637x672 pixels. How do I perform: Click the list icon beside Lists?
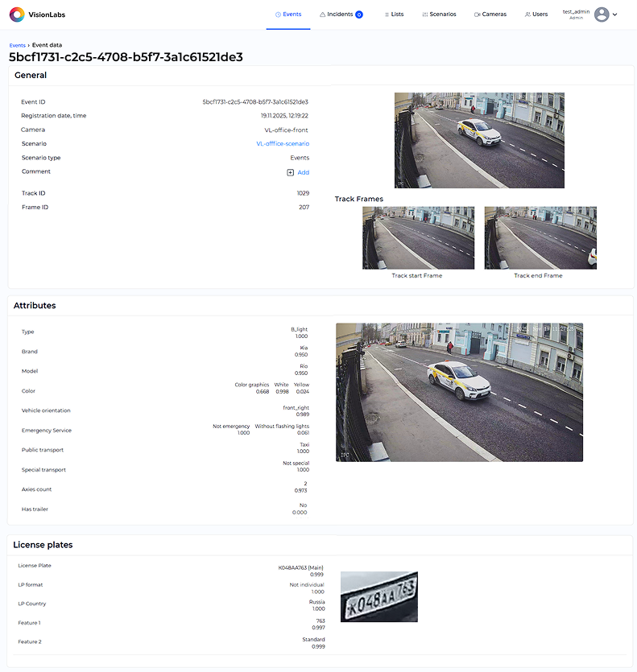coord(387,14)
